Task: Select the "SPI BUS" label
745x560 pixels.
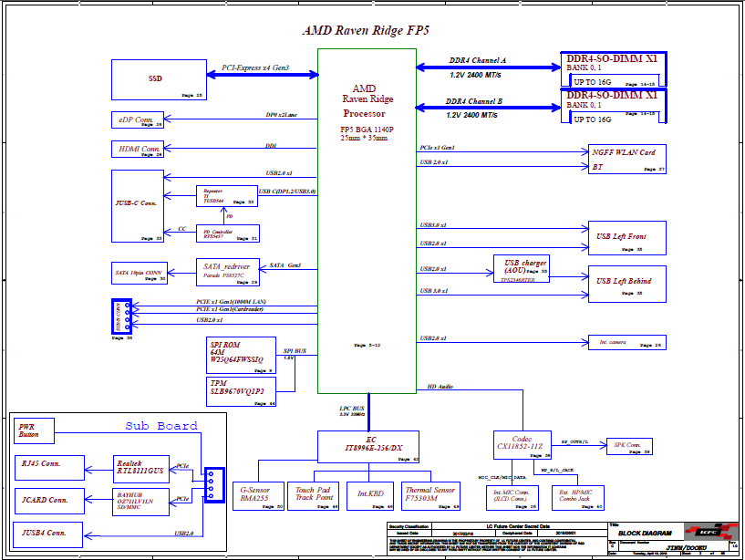Action: [x=295, y=351]
